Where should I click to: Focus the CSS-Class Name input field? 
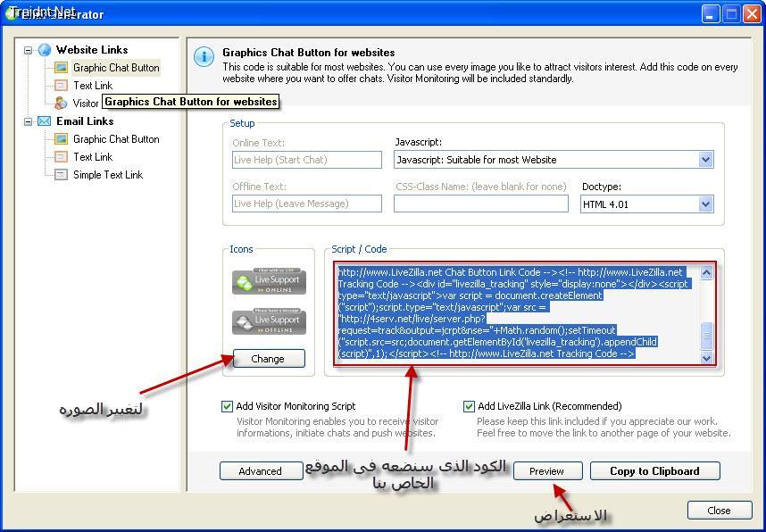click(481, 204)
